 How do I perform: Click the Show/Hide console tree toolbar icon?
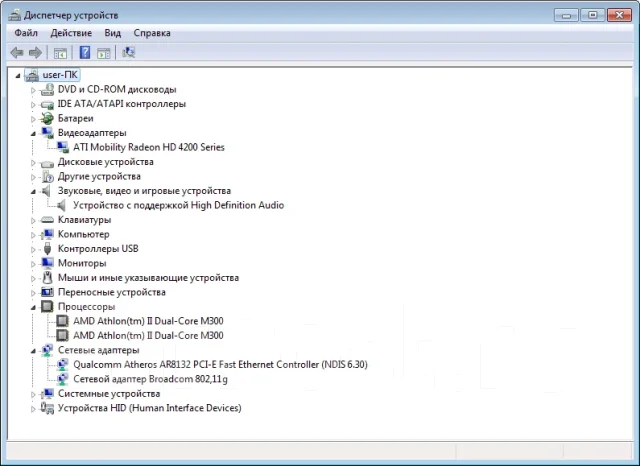(60, 53)
